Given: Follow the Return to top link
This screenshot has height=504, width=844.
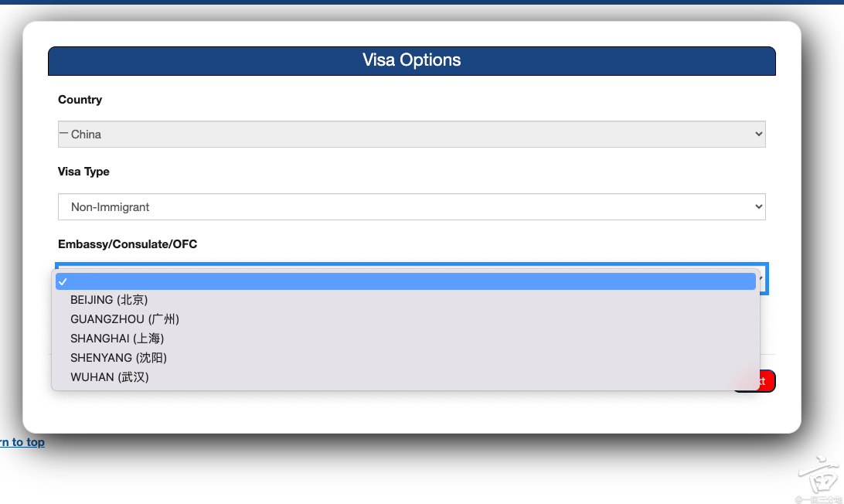Looking at the screenshot, I should point(22,442).
